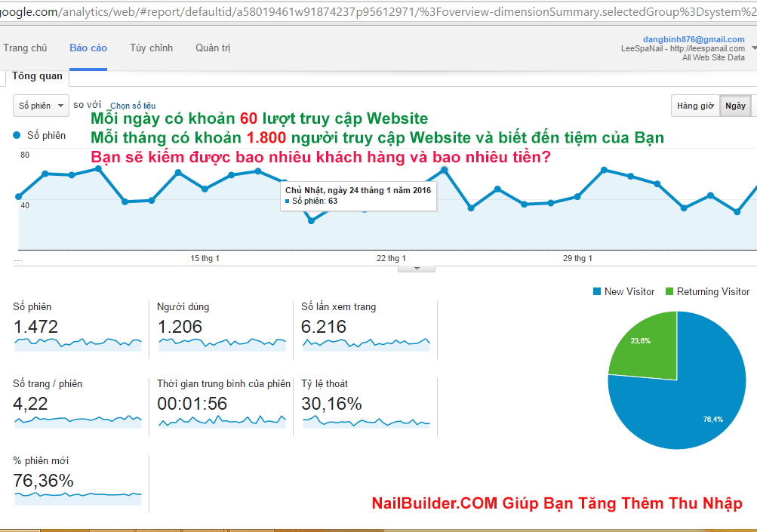Expand the chart annotations drawer arrow
The width and height of the screenshot is (757, 532).
click(x=417, y=269)
